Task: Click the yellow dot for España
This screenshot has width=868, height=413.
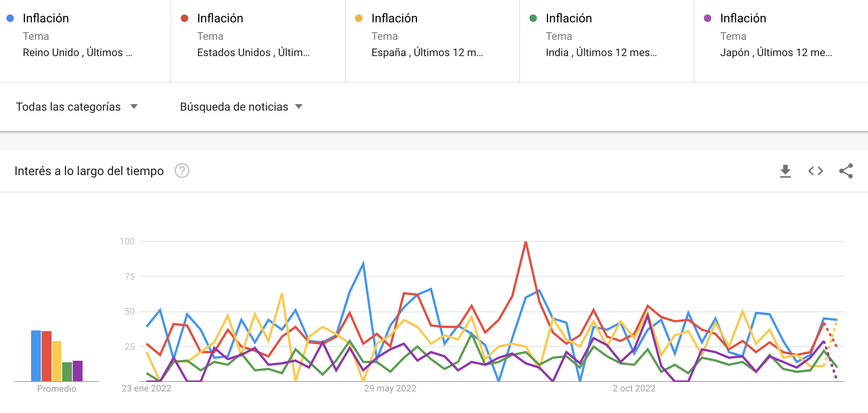Action: click(x=359, y=18)
